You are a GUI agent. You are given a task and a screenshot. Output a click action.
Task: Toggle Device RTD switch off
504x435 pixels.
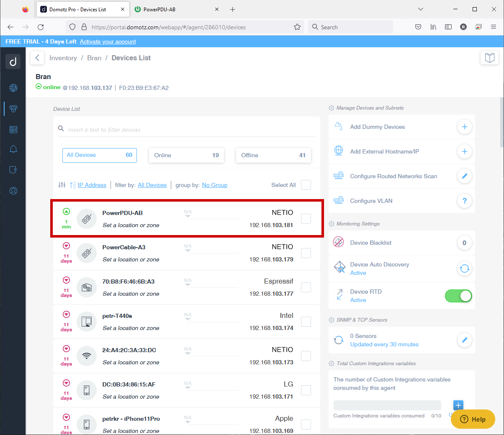tap(458, 296)
